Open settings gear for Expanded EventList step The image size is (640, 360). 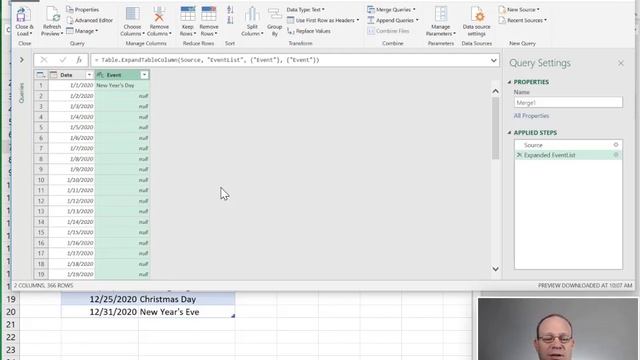coord(616,155)
